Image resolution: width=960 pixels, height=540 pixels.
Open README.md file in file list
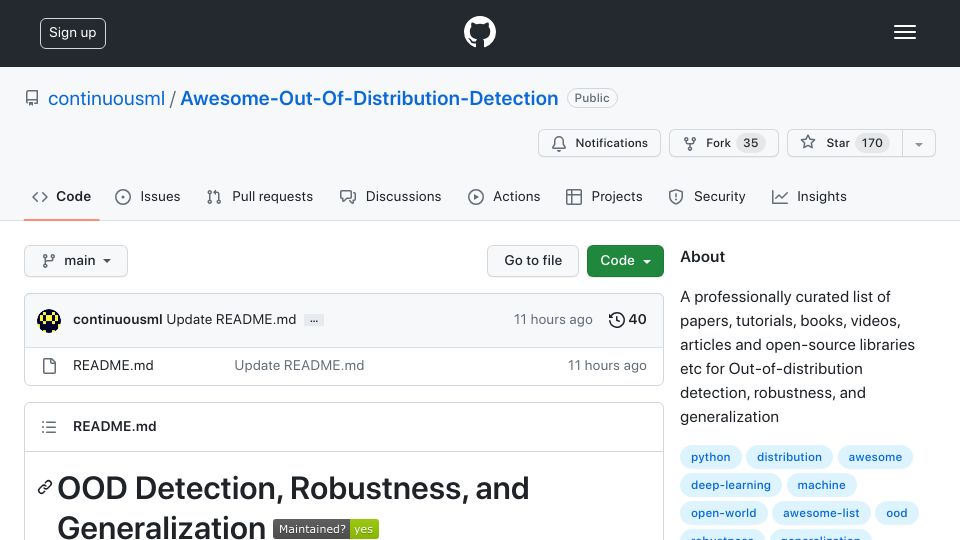tap(113, 366)
